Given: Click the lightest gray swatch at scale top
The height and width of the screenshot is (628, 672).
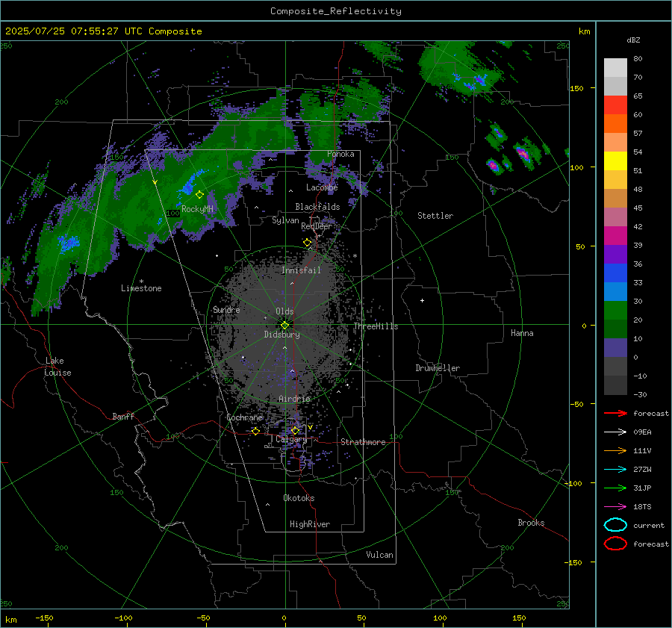Looking at the screenshot, I should click(x=615, y=68).
